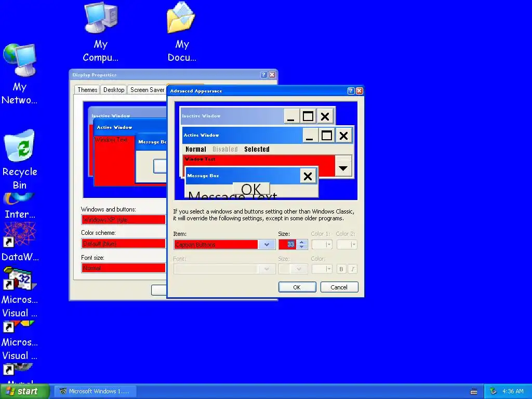Expand the Item dropdown showing Caption Buttons
The height and width of the screenshot is (399, 532).
tap(267, 244)
